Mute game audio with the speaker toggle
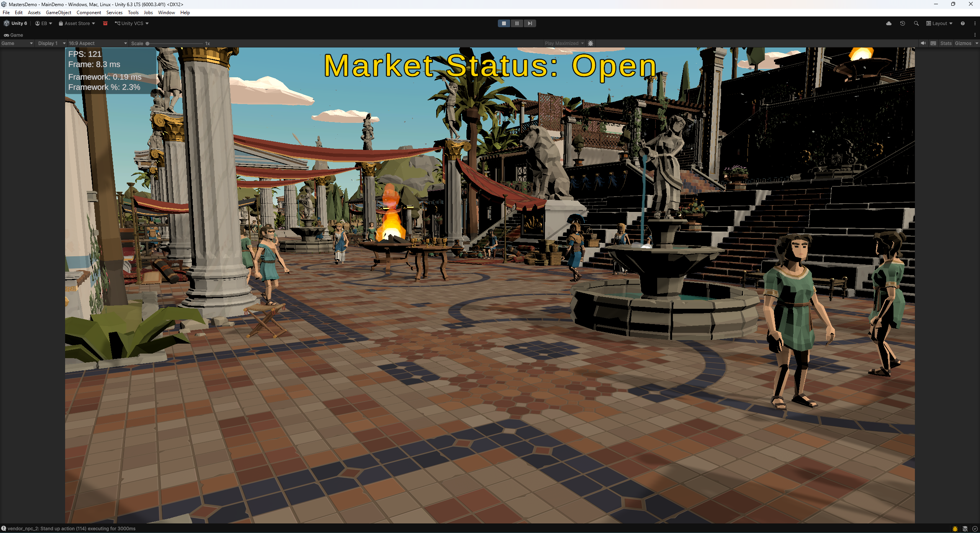The width and height of the screenshot is (980, 533). pyautogui.click(x=924, y=43)
